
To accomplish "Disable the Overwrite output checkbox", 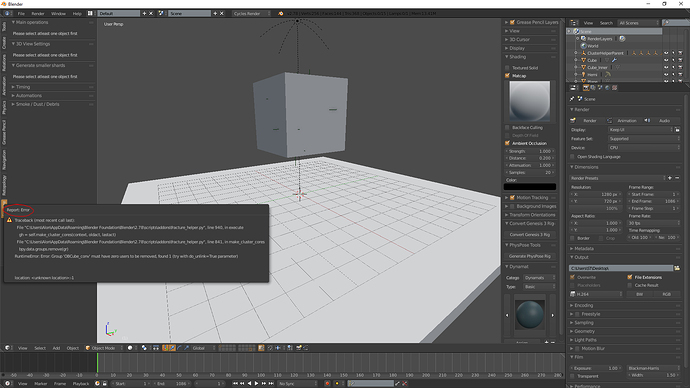I will pyautogui.click(x=573, y=277).
